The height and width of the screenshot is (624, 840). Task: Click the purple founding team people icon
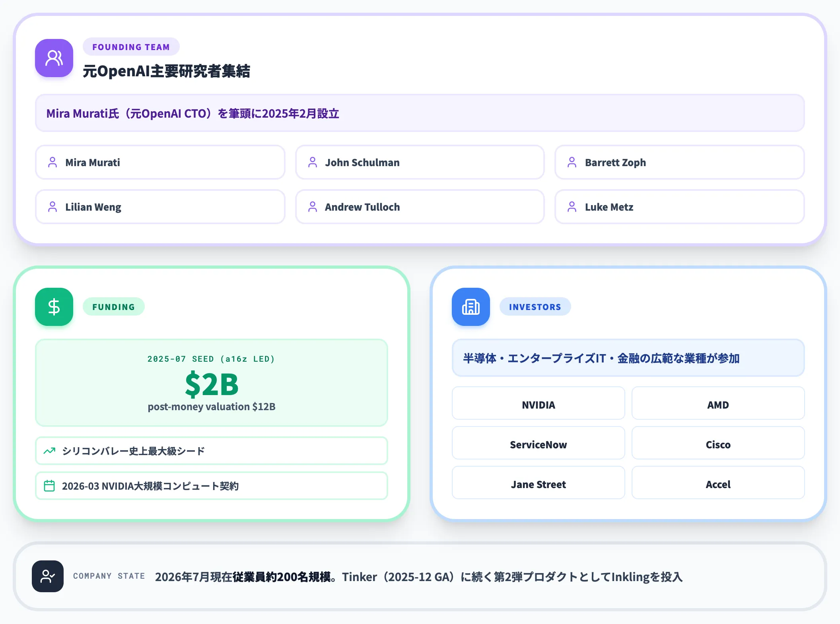54,58
